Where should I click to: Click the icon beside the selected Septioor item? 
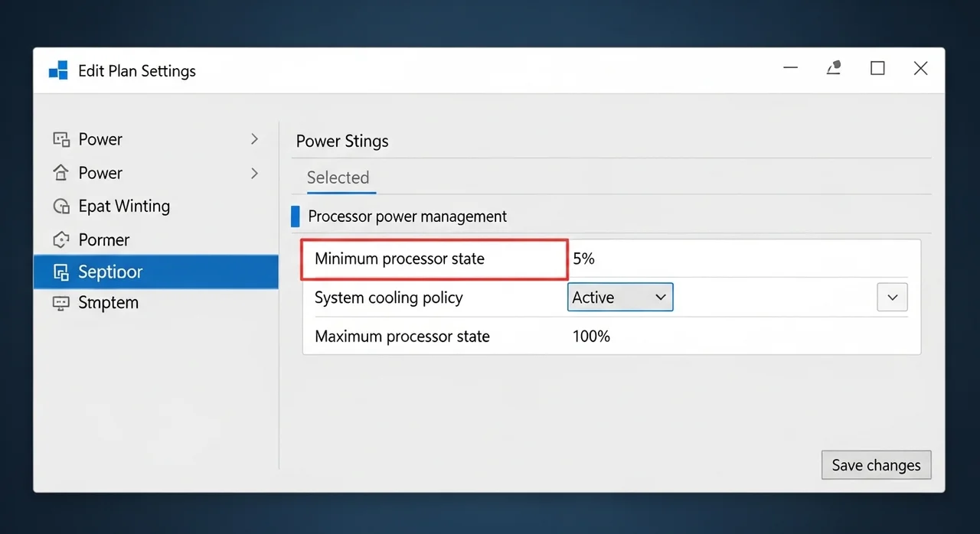pos(61,272)
